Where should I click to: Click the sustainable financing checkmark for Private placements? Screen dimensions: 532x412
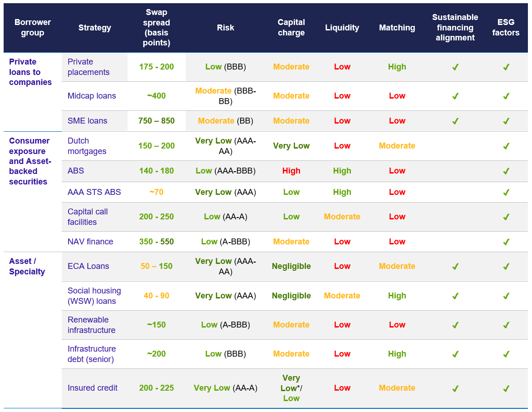pyautogui.click(x=455, y=67)
